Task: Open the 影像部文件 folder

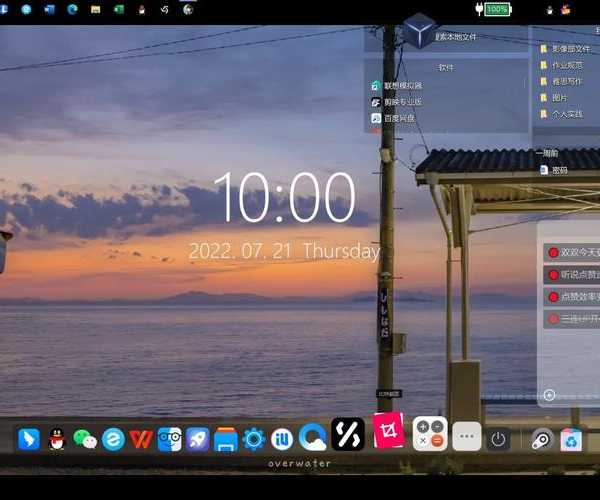Action: coord(567,48)
